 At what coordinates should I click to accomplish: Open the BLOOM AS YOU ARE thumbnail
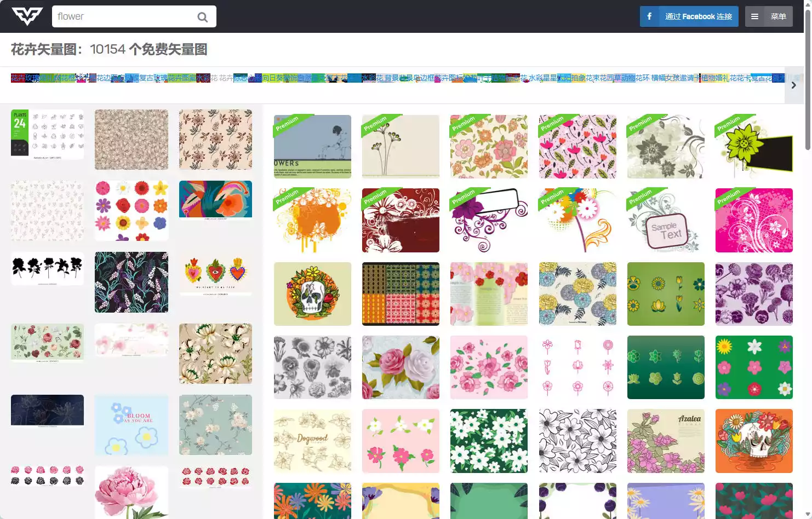click(131, 425)
